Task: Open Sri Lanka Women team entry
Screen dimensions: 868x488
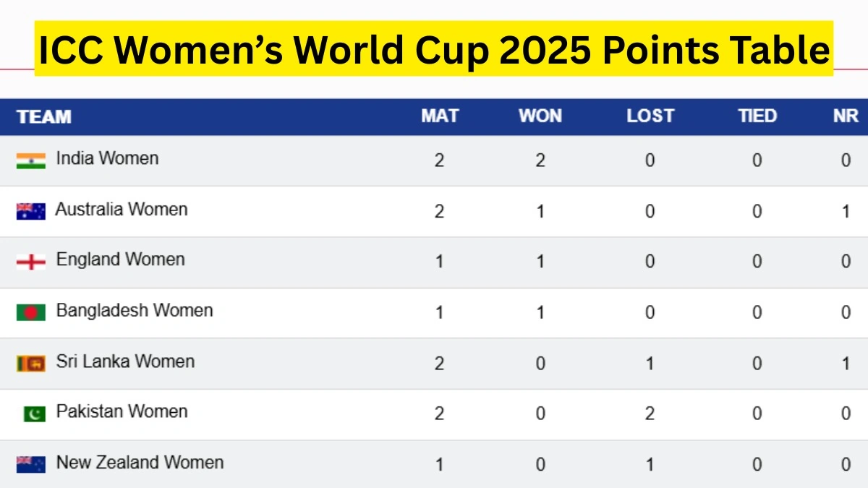Action: point(125,361)
